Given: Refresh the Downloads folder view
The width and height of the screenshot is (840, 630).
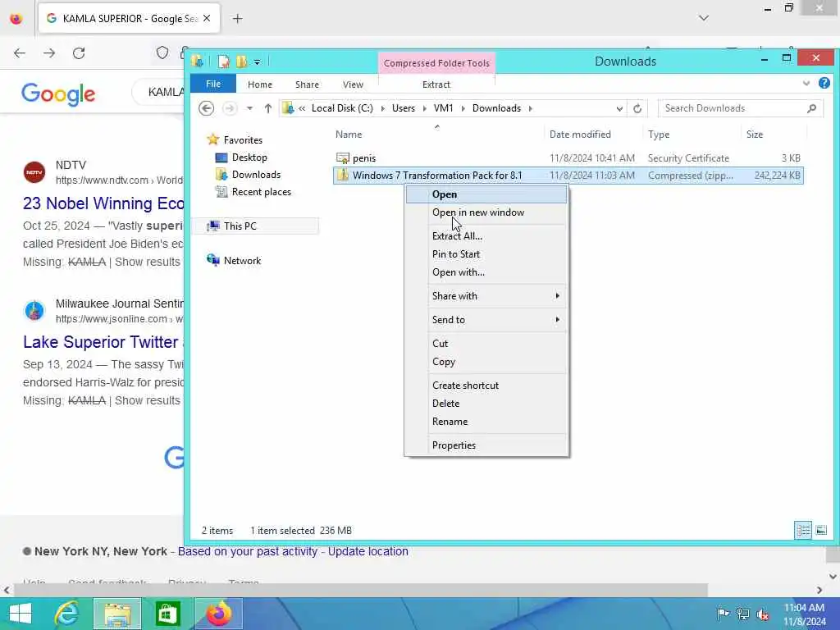Looking at the screenshot, I should (637, 109).
